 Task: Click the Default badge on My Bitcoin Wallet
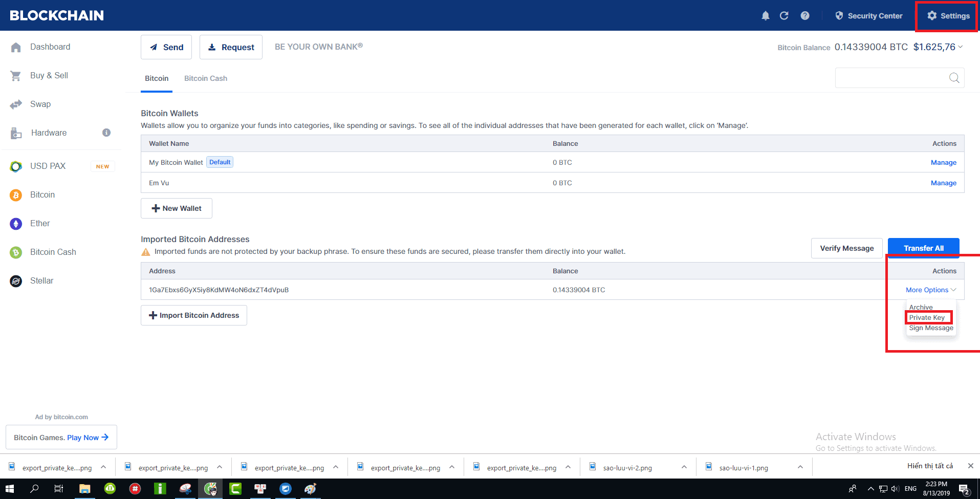click(220, 162)
